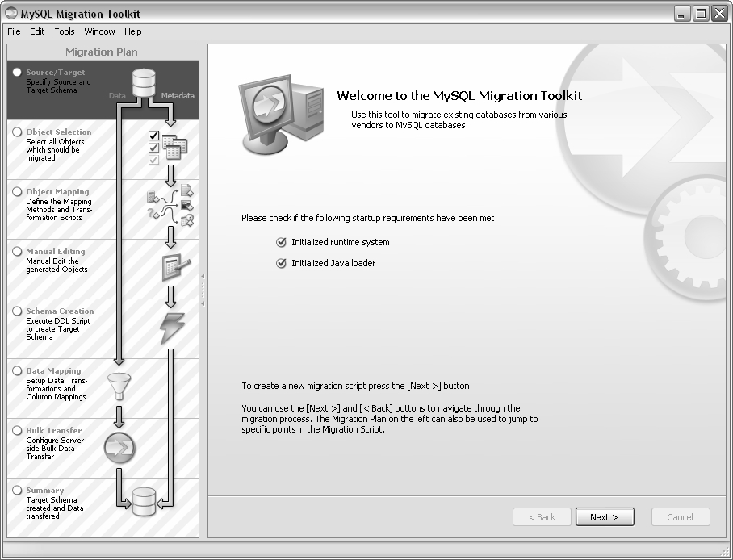Click the Bulk Transfer arrow icon
The width and height of the screenshot is (733, 560).
coord(119,447)
